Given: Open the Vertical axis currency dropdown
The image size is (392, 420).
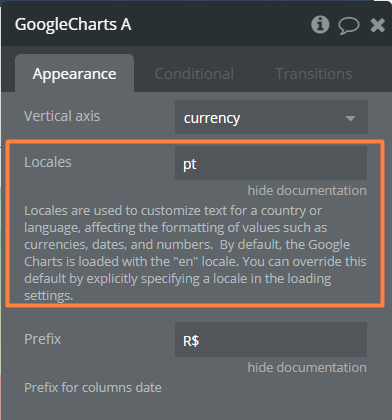Looking at the screenshot, I should (x=271, y=117).
